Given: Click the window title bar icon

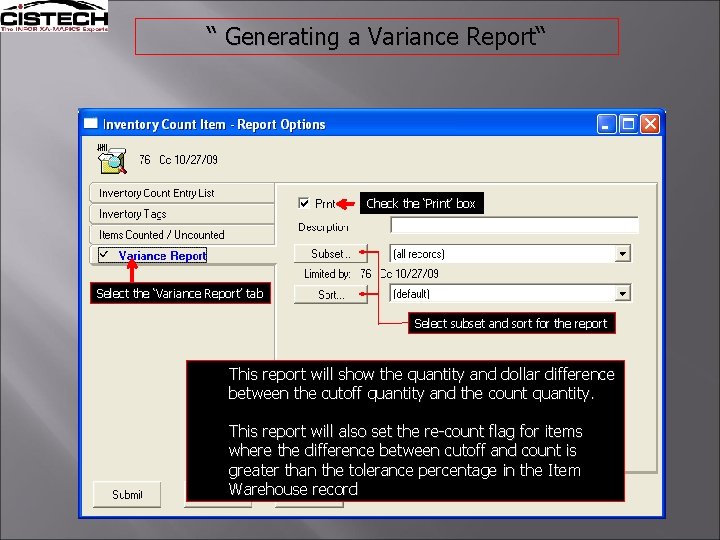Looking at the screenshot, I should point(91,124).
